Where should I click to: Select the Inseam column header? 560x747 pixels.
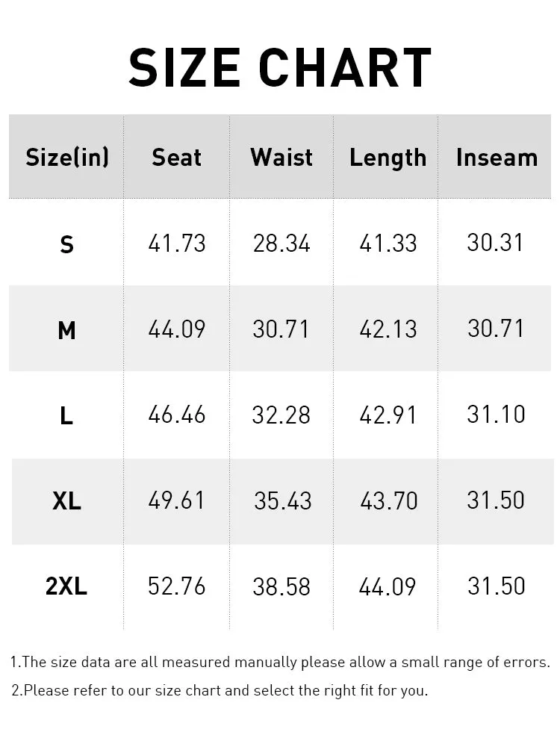pyautogui.click(x=497, y=157)
